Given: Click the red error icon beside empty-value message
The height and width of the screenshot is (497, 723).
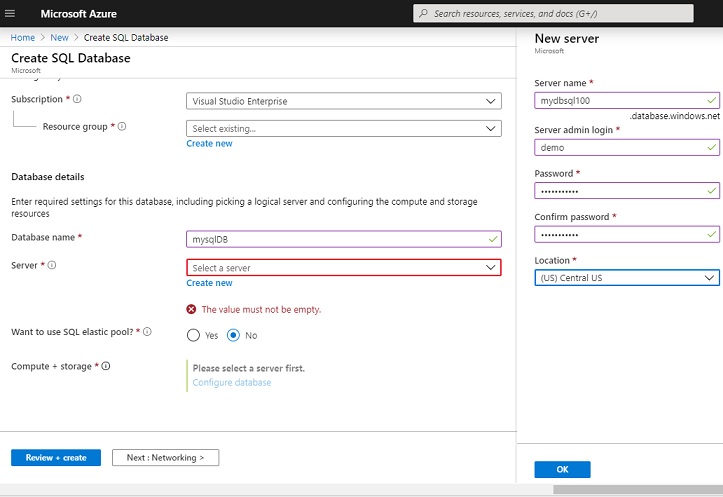Looking at the screenshot, I should tap(191, 309).
